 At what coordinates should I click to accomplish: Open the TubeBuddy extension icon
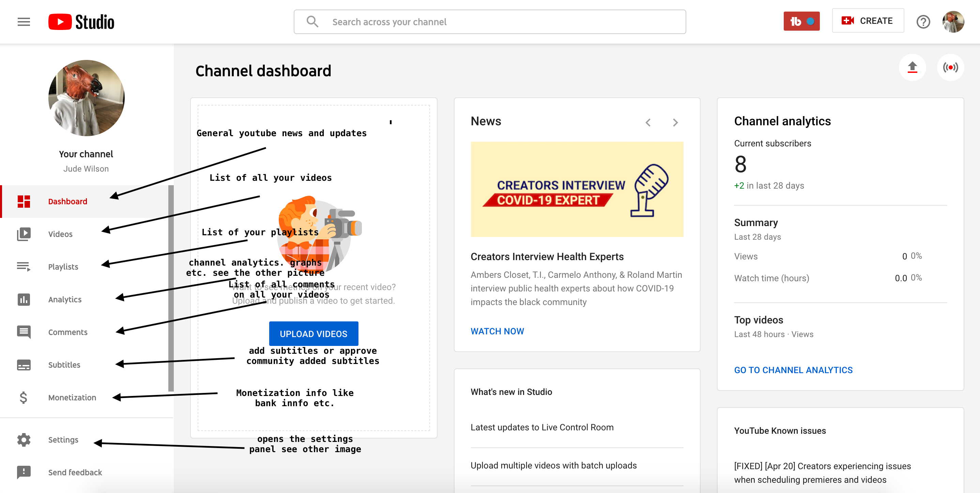click(x=801, y=21)
